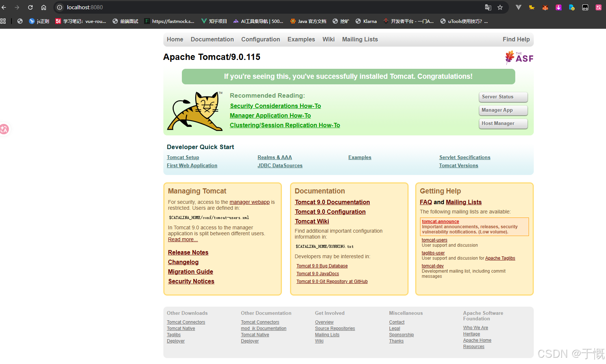
Task: Select Documentation in navigation bar
Action: pos(212,39)
